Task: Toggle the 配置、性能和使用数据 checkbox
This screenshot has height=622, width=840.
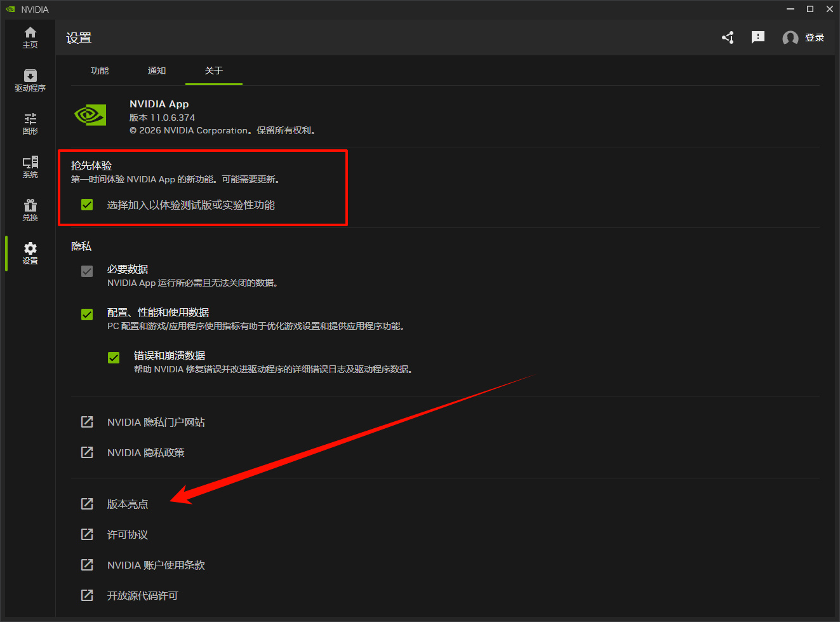Action: pos(87,314)
